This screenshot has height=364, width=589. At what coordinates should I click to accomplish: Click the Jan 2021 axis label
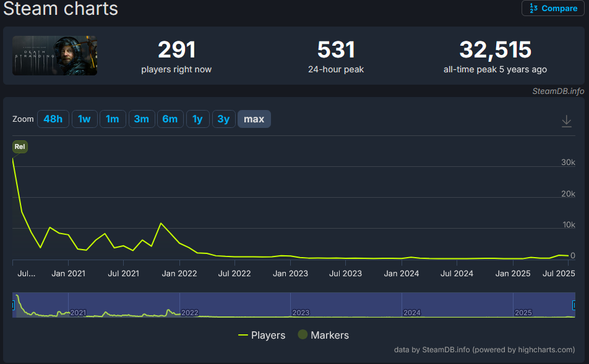click(x=68, y=274)
